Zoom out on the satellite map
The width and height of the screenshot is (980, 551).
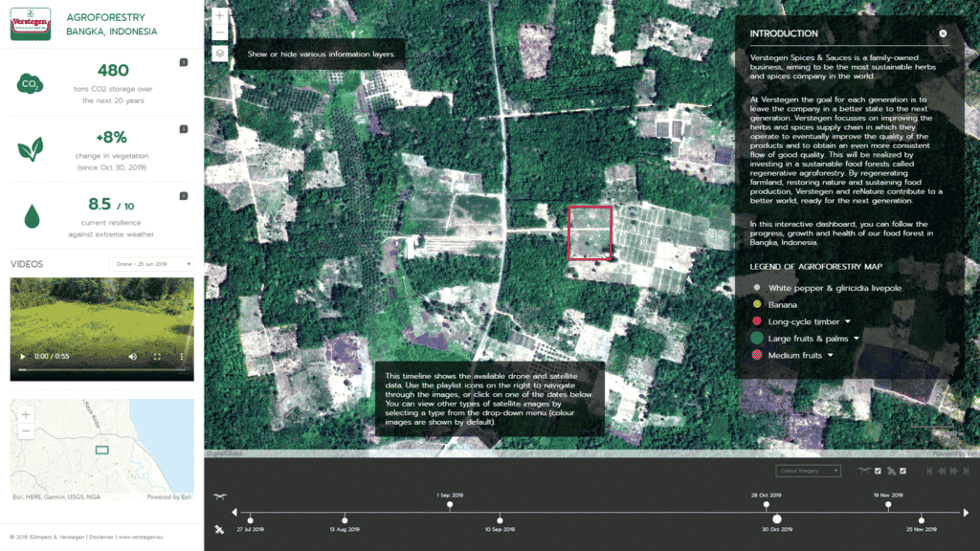[x=220, y=33]
